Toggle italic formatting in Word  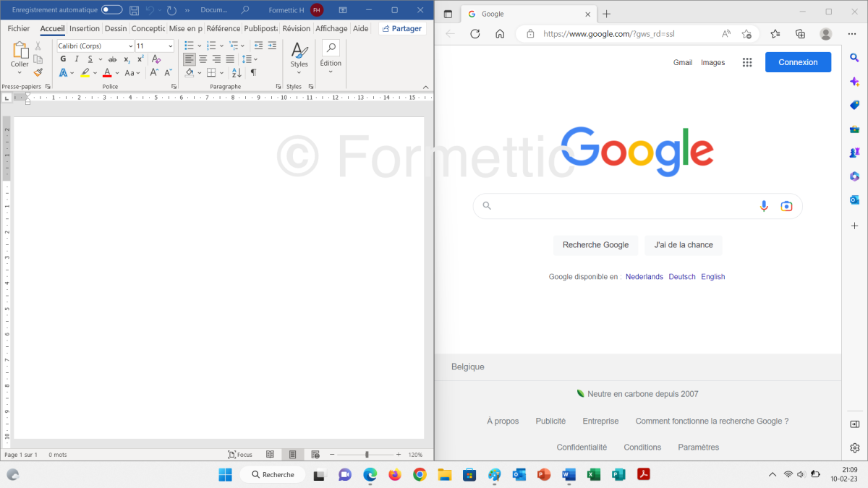[77, 59]
